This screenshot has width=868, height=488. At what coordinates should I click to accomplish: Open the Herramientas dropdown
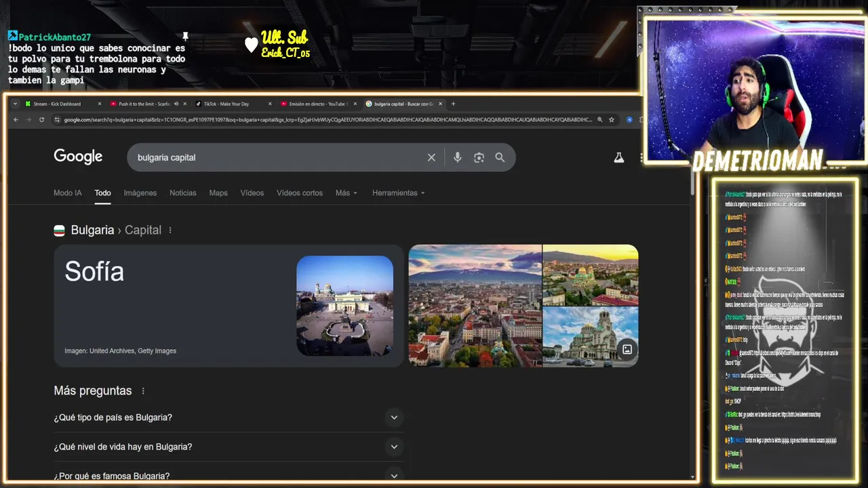[x=399, y=193]
